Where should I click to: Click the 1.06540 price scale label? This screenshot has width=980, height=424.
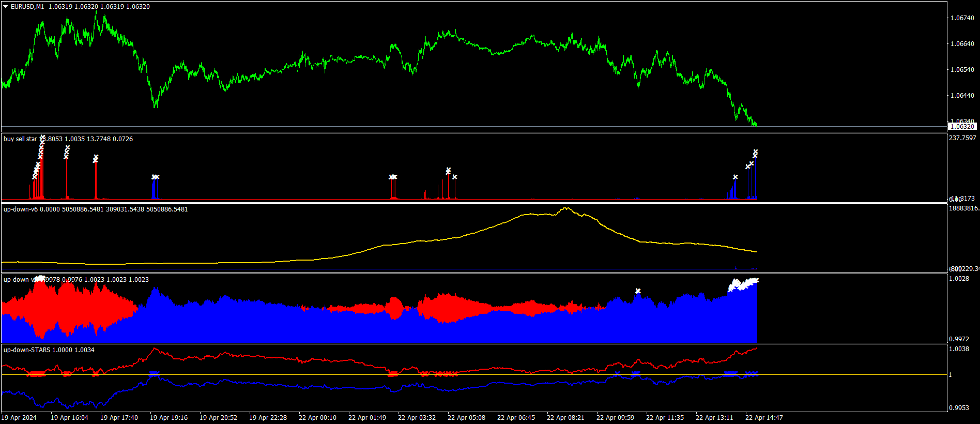coord(962,70)
